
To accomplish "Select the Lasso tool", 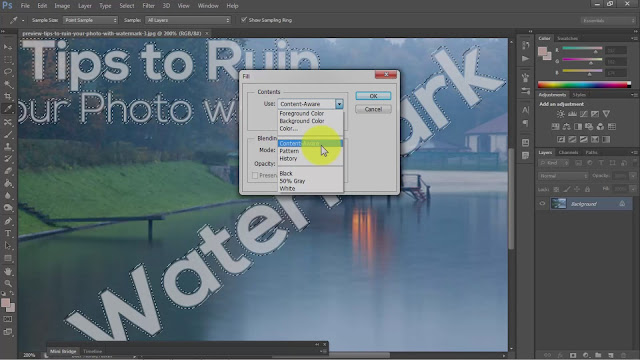I will (8, 72).
